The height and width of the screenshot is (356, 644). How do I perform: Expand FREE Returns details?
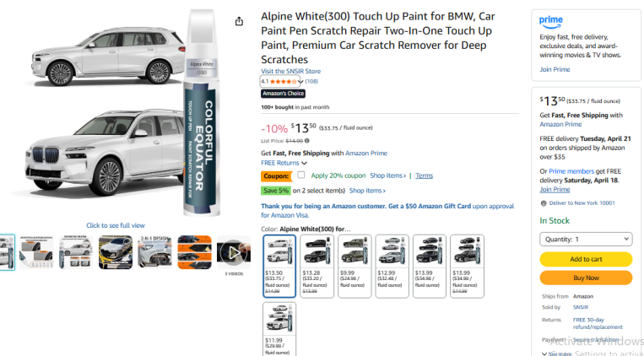click(284, 163)
